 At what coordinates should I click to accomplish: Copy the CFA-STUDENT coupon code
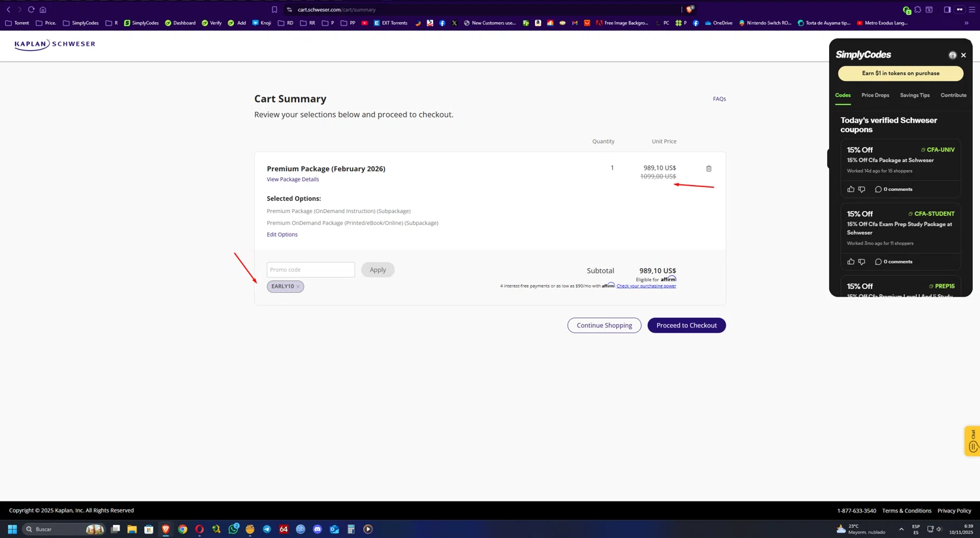click(x=931, y=214)
